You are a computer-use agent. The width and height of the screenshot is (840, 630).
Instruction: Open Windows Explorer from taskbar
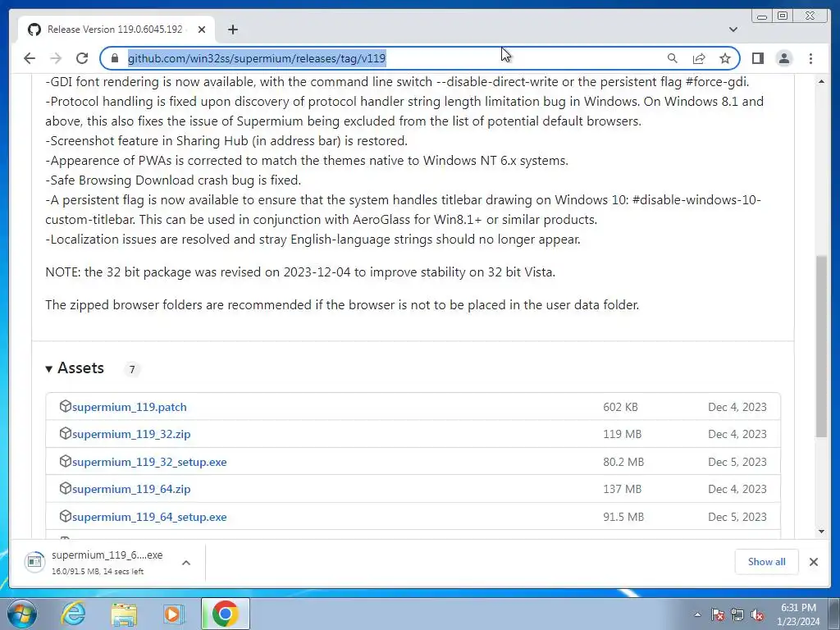click(x=124, y=614)
